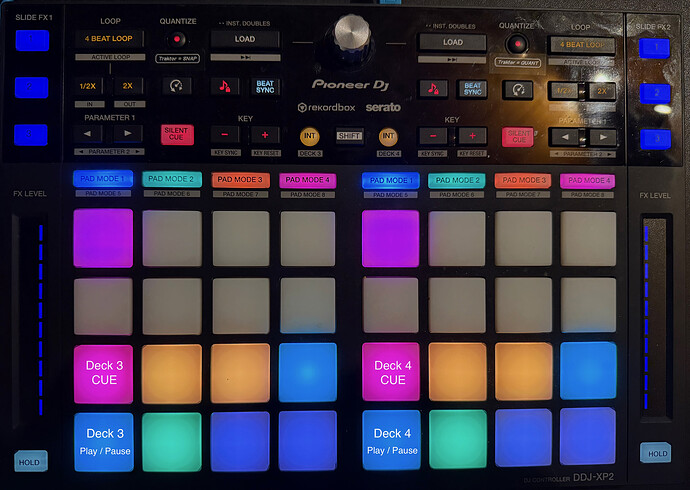This screenshot has width=690, height=490.
Task: Hold the SHIFT button
Action: (349, 136)
